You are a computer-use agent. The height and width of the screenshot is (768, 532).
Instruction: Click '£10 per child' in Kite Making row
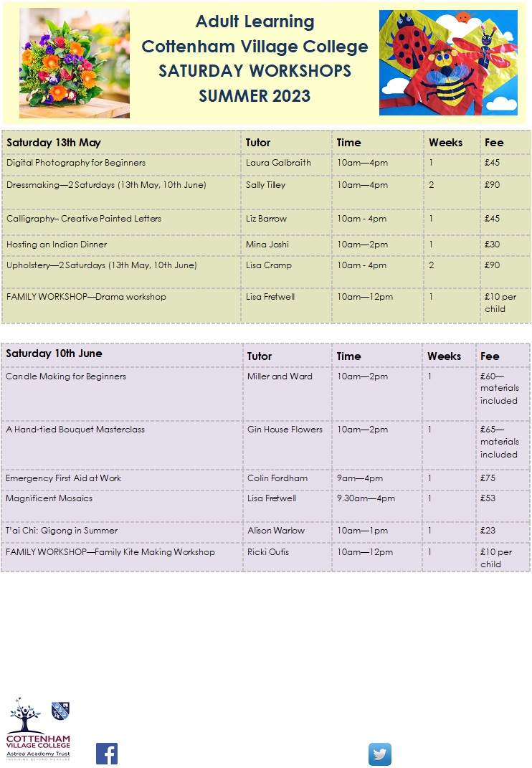(496, 559)
